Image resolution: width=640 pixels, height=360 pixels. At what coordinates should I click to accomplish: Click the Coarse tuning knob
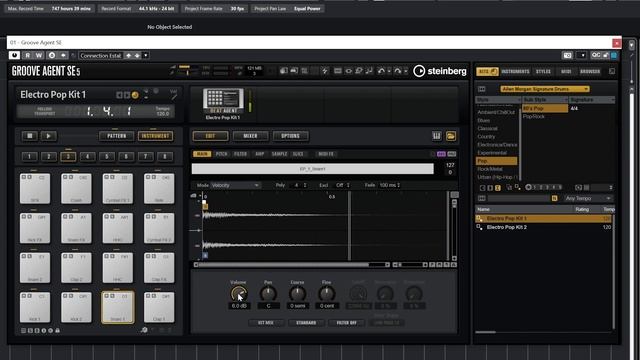pyautogui.click(x=297, y=293)
